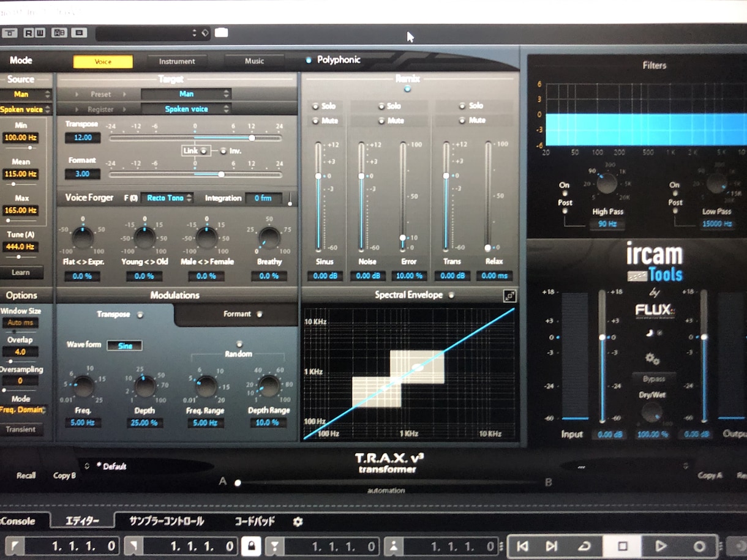Toggle the Remix enable indicator

pyautogui.click(x=407, y=89)
